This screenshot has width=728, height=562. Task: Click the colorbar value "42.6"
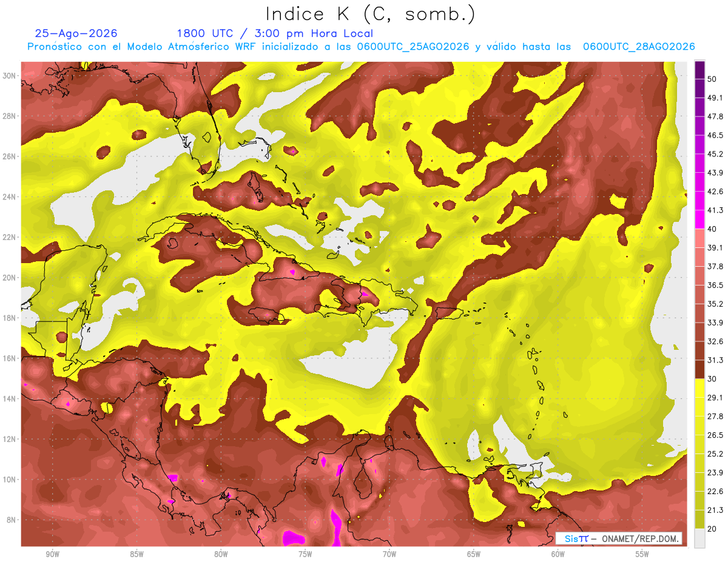coord(715,192)
